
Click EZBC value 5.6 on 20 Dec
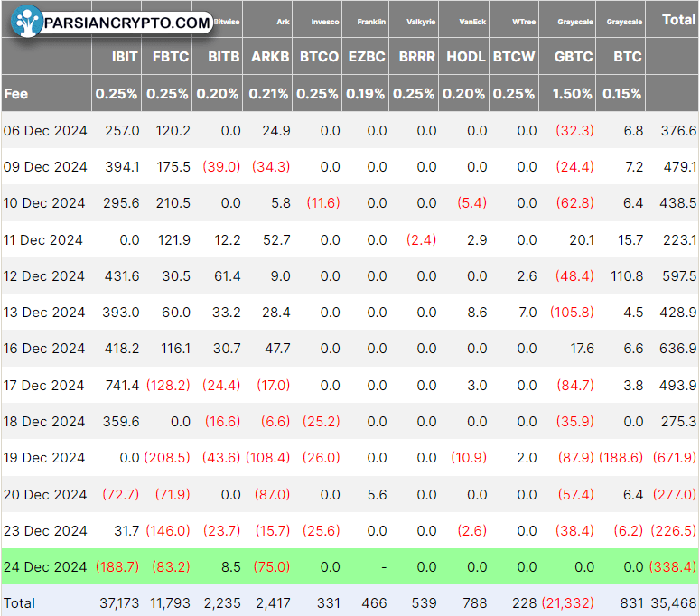(x=377, y=495)
